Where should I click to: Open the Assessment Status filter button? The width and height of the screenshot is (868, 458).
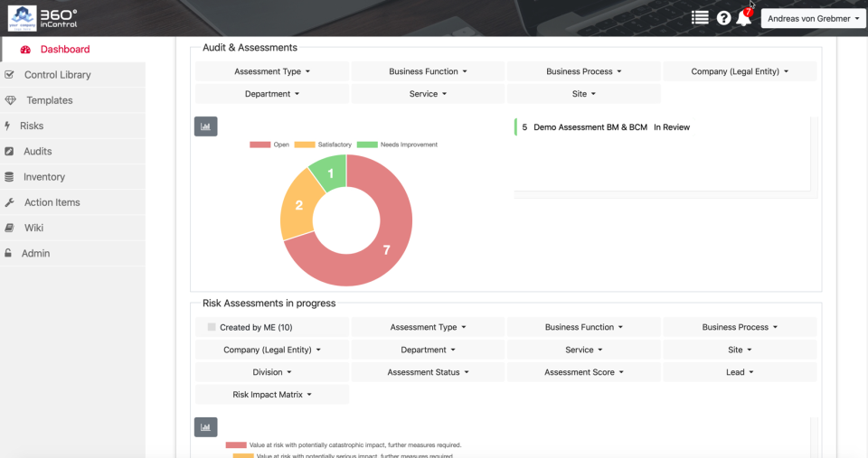[428, 372]
